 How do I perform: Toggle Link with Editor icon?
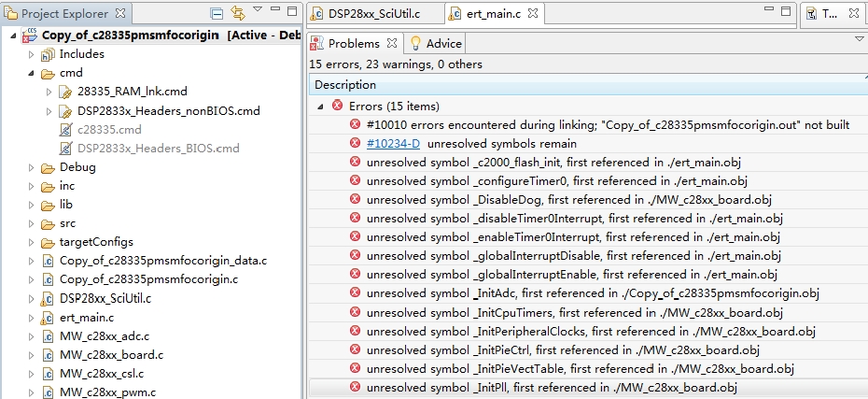[x=238, y=14]
